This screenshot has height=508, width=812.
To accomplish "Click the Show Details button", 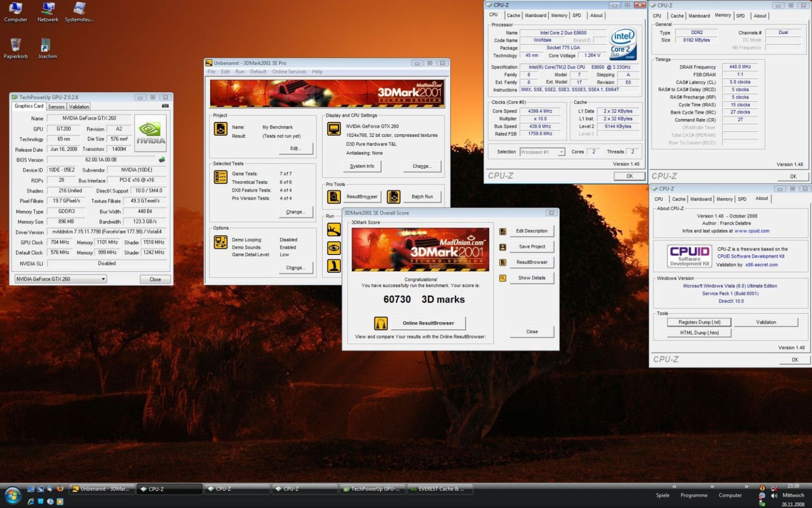I will tap(532, 278).
